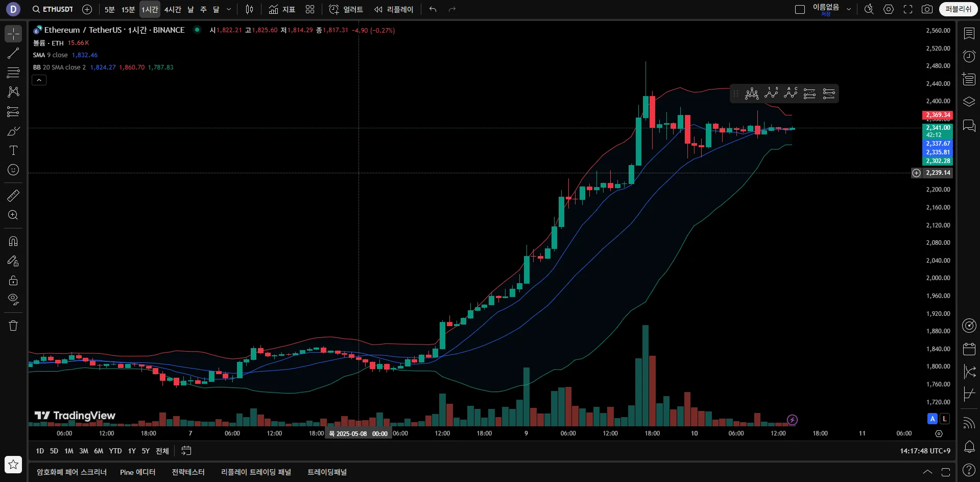
Task: Select the 4시간 timeframe button
Action: pyautogui.click(x=173, y=9)
